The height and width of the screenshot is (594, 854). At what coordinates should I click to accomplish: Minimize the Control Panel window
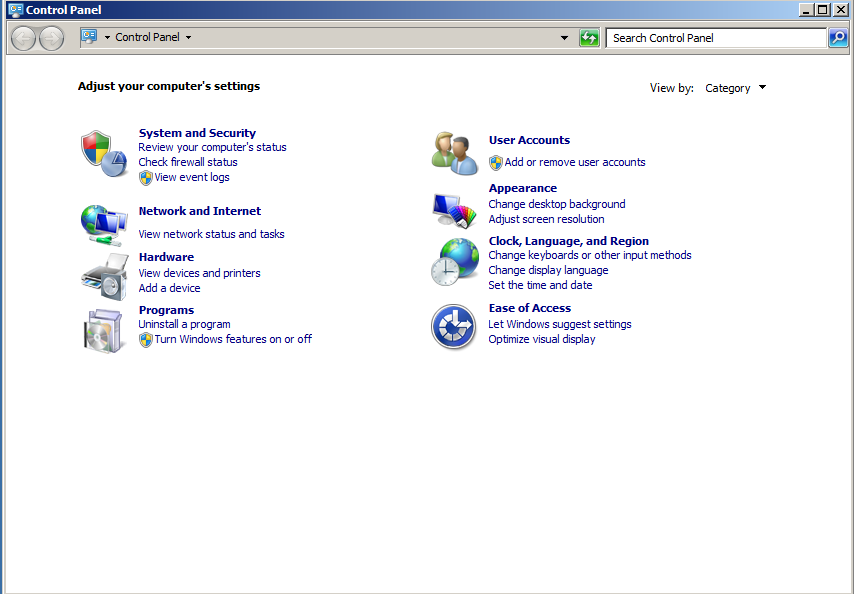tap(807, 9)
